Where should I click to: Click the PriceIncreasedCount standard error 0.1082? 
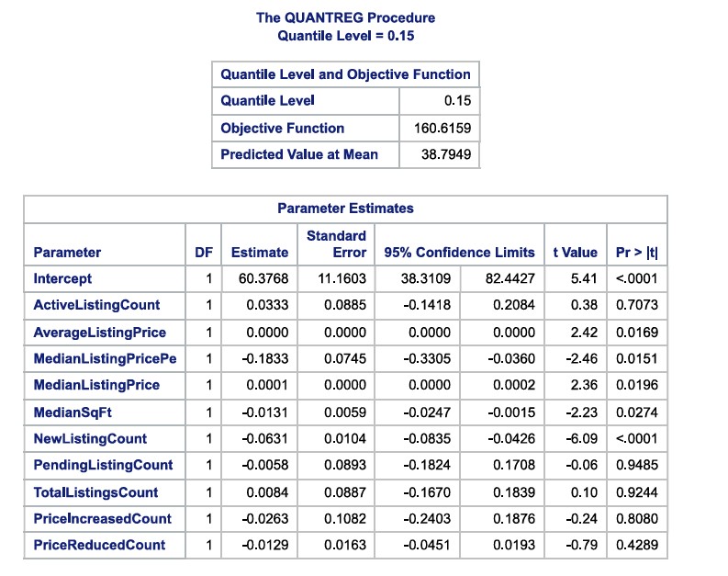tap(345, 518)
